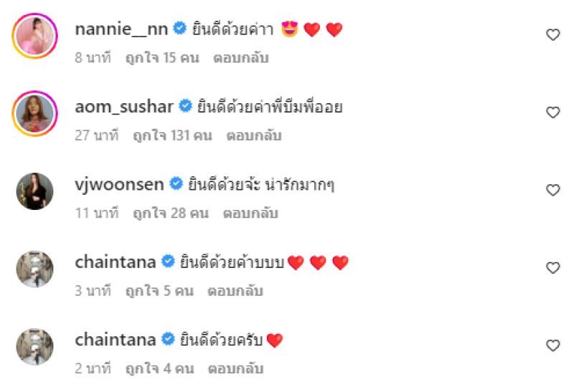Like chaintana's comment posted 2 minutes ago

pos(552,345)
